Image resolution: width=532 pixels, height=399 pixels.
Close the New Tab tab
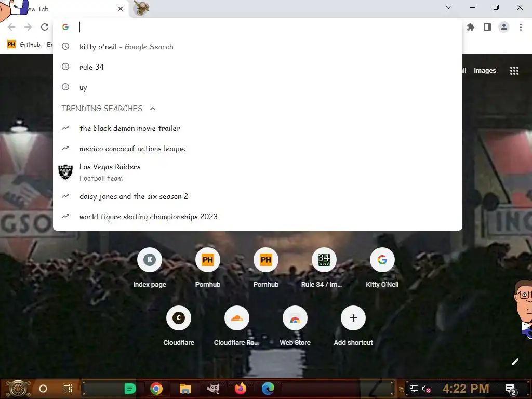121,9
